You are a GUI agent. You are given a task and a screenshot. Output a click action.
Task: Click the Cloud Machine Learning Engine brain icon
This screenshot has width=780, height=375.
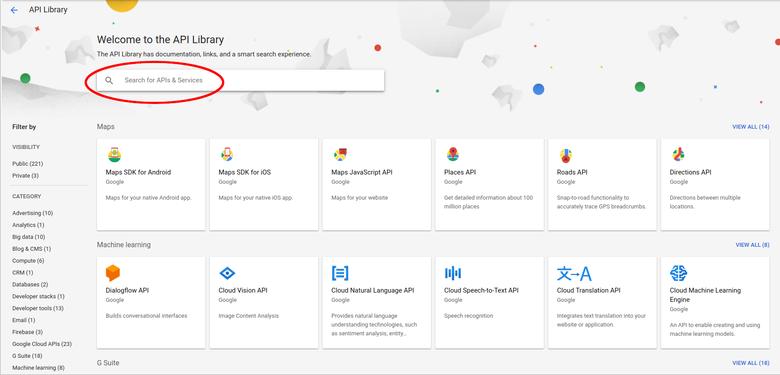pos(678,273)
